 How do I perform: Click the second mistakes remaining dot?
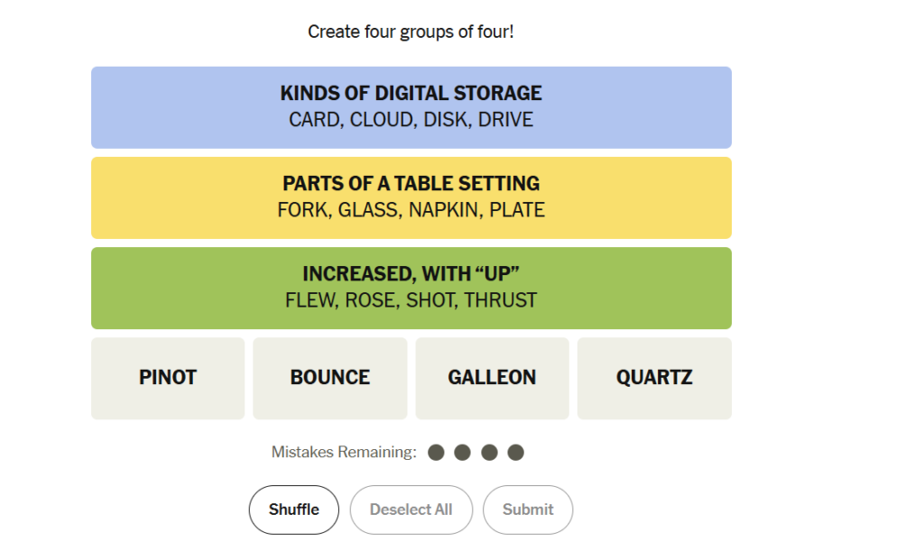463,453
